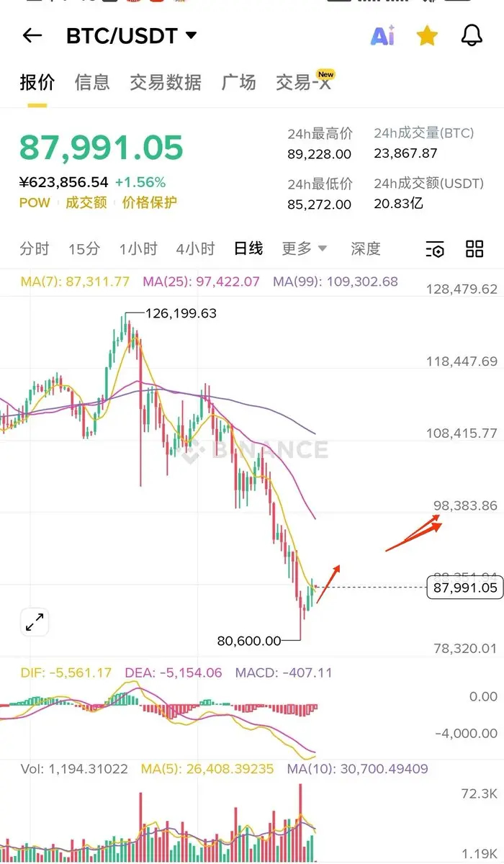This screenshot has width=504, height=864.
Task: Show the 深度 depth chart
Action: coord(366,248)
